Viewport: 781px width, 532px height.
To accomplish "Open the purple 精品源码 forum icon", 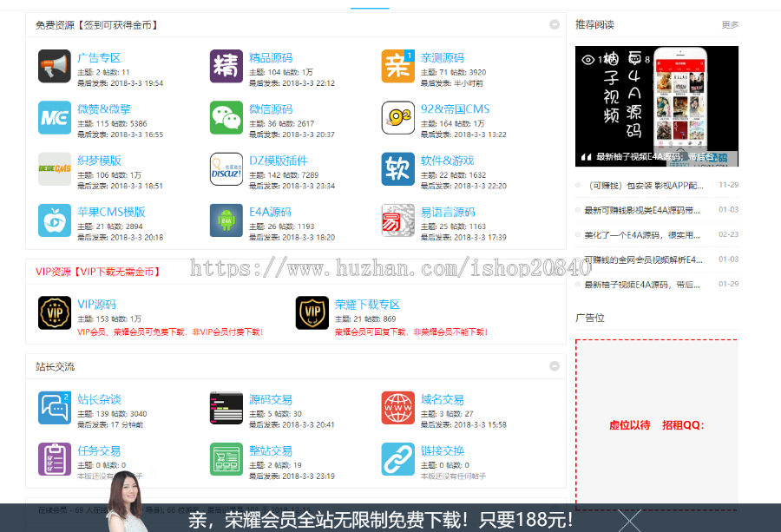I will pyautogui.click(x=226, y=66).
